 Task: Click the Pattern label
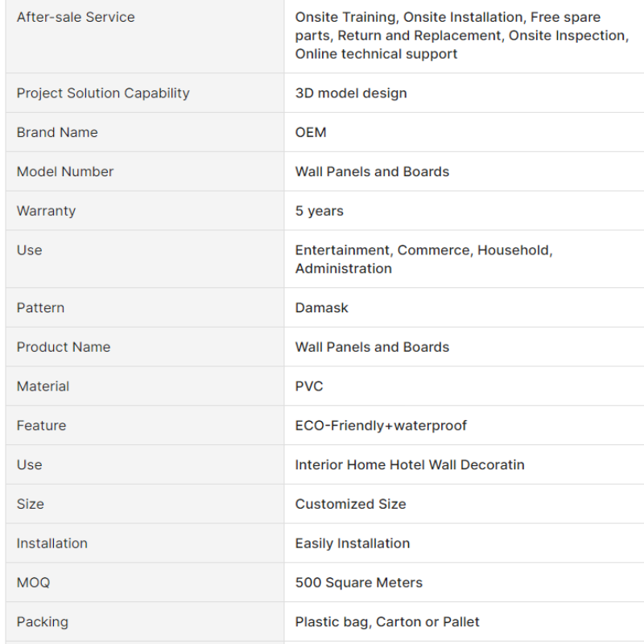coord(40,308)
